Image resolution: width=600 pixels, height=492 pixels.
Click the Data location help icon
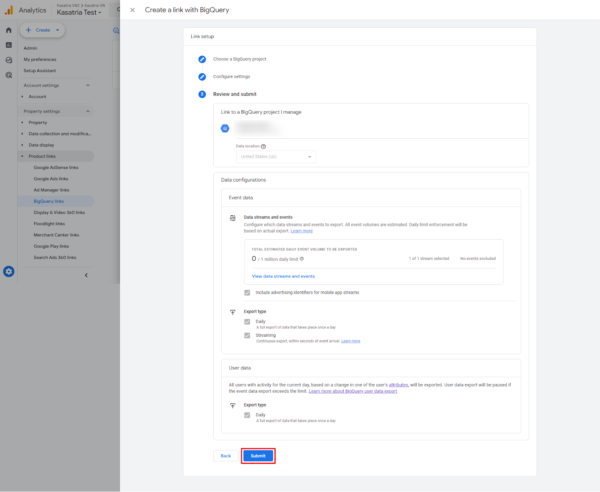point(263,147)
